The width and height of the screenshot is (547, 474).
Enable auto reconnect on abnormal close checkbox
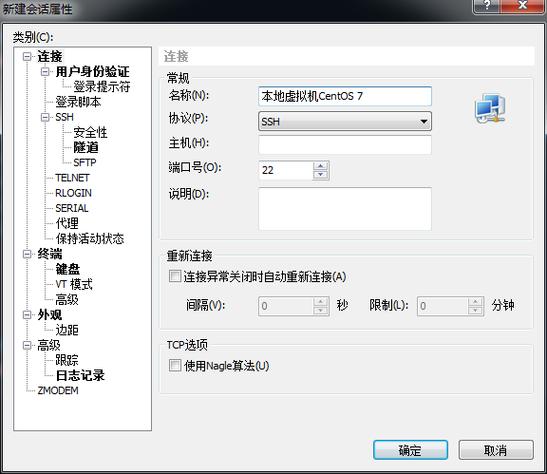(x=175, y=276)
